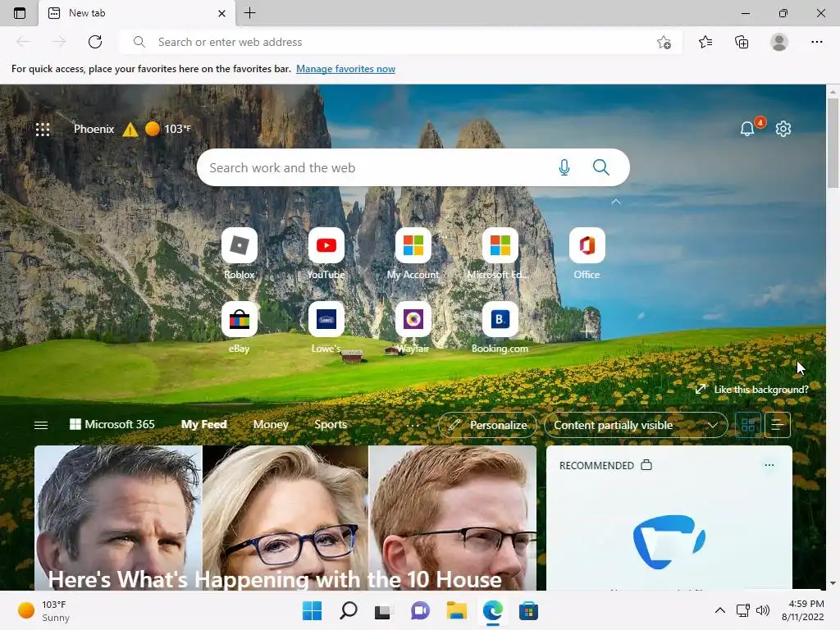Viewport: 840px width, 630px height.
Task: Open the 10 House news story
Action: 285,518
